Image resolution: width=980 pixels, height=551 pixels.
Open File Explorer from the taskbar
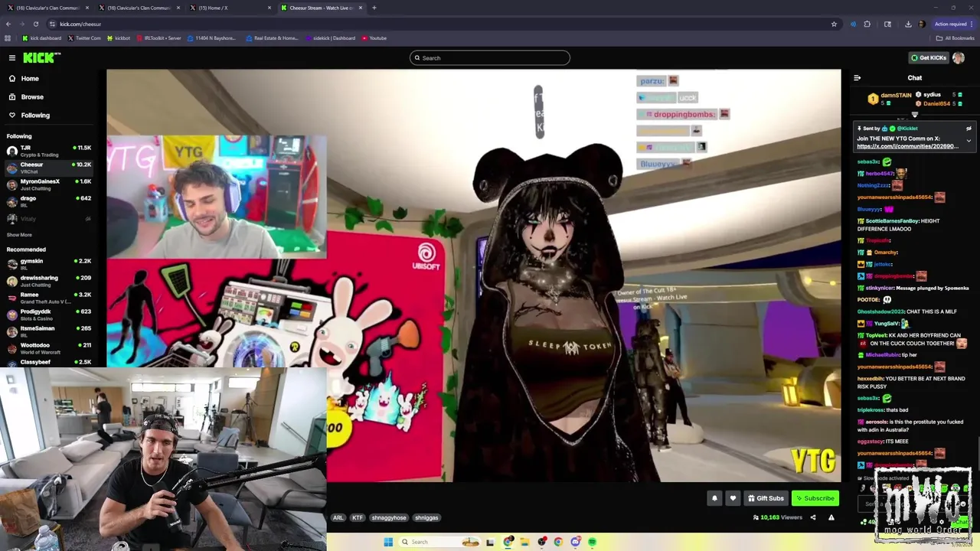[524, 542]
